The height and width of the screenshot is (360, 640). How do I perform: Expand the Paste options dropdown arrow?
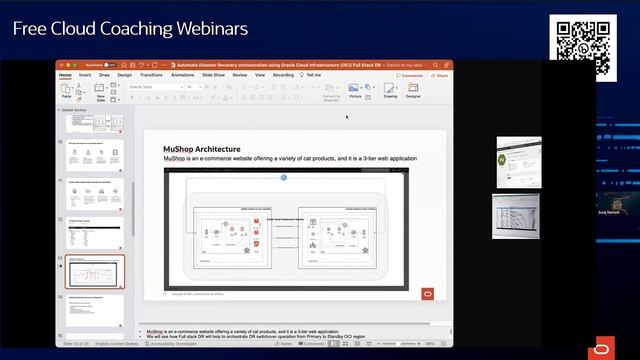pos(73,88)
